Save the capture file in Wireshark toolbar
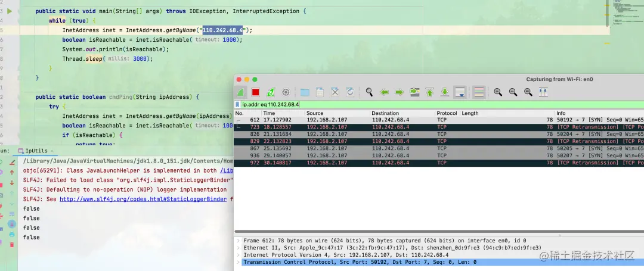 (320, 92)
